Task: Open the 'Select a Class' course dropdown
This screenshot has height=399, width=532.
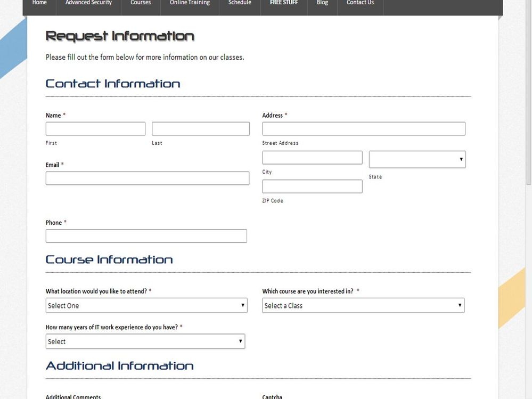Action: coord(363,305)
